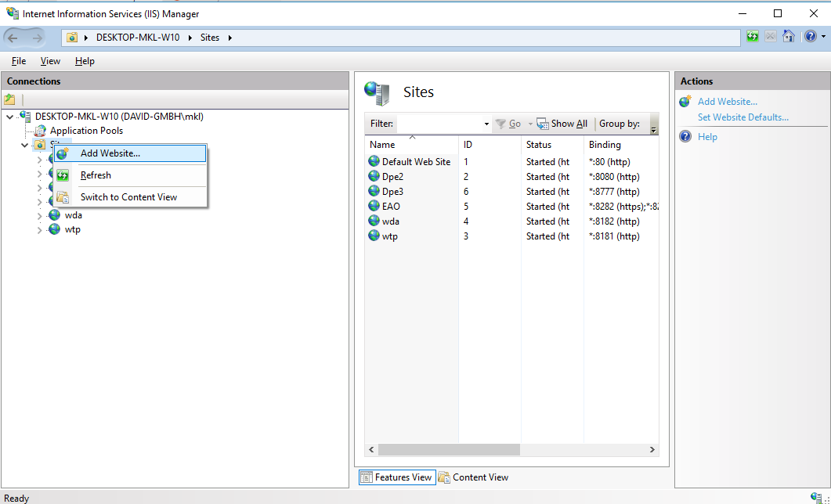831x504 pixels.
Task: Click the refresh page icon in top toolbar
Action: (x=753, y=37)
